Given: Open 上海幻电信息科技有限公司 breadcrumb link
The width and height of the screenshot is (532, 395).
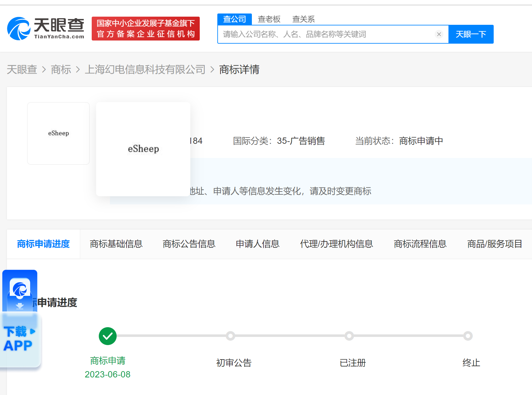Looking at the screenshot, I should click(x=145, y=69).
